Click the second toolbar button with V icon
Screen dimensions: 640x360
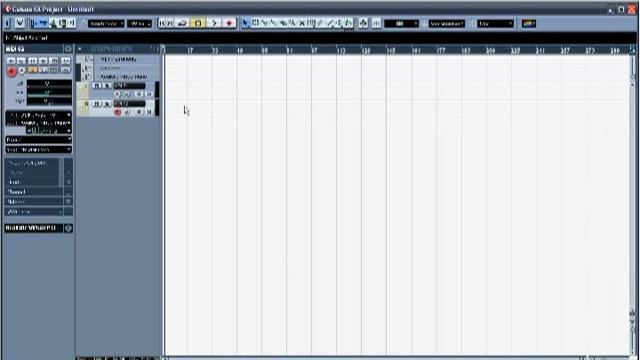coord(20,23)
